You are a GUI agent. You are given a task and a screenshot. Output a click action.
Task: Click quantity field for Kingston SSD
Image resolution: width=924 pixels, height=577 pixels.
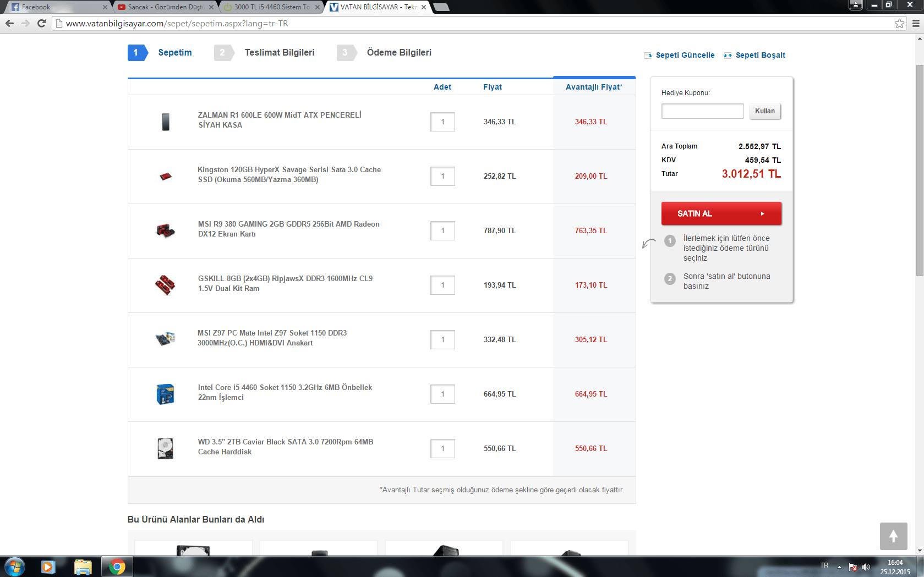click(x=442, y=176)
